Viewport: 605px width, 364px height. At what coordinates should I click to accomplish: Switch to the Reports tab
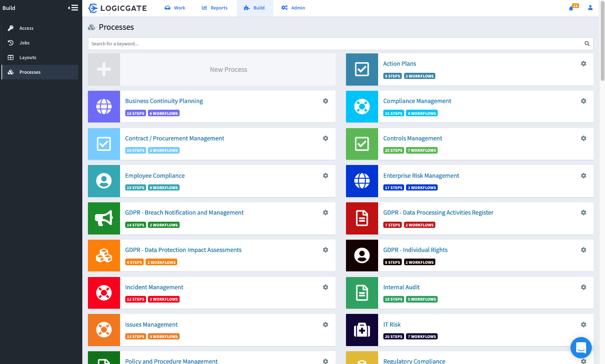click(x=215, y=8)
